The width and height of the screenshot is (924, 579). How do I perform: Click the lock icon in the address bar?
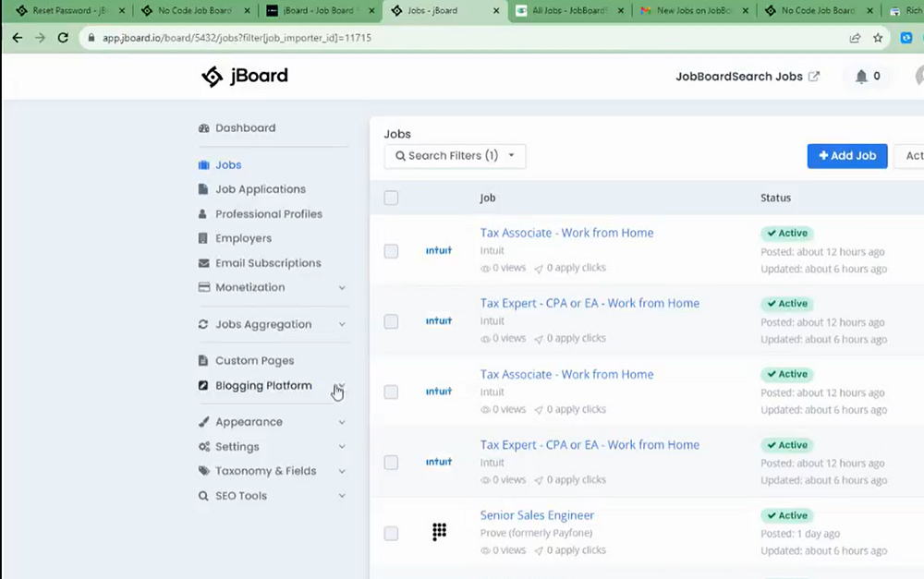pyautogui.click(x=91, y=38)
